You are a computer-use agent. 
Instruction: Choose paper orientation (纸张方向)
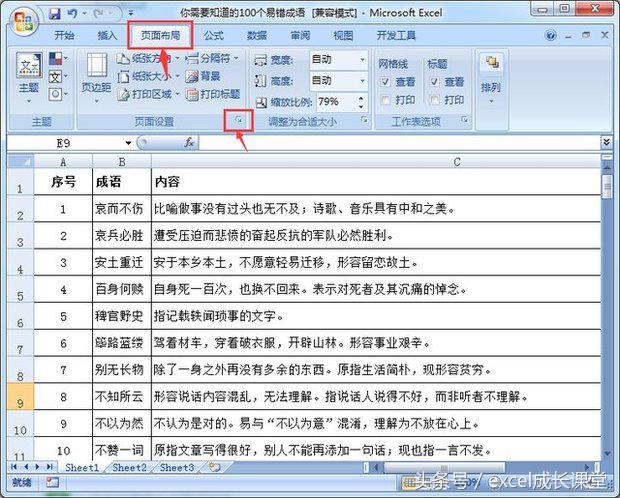[148, 59]
